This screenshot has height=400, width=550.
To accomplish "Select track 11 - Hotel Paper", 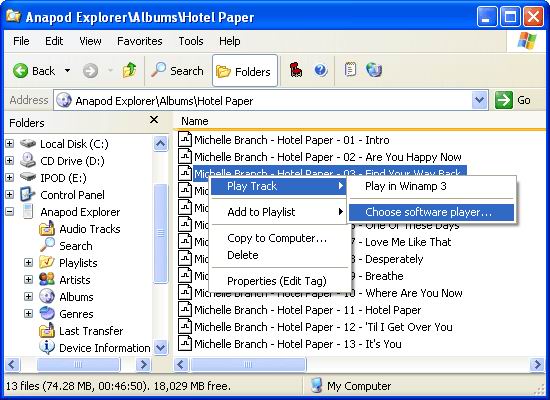I will [307, 310].
